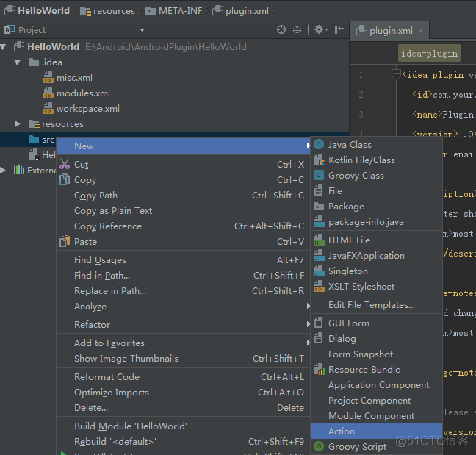Open the Project panel settings gear
Screen dimensions: 476x455
(x=320, y=30)
